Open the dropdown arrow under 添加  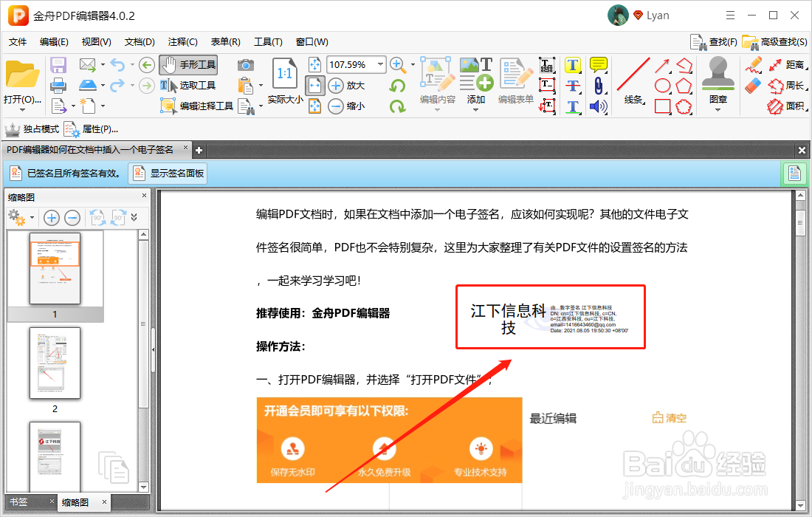pos(476,110)
